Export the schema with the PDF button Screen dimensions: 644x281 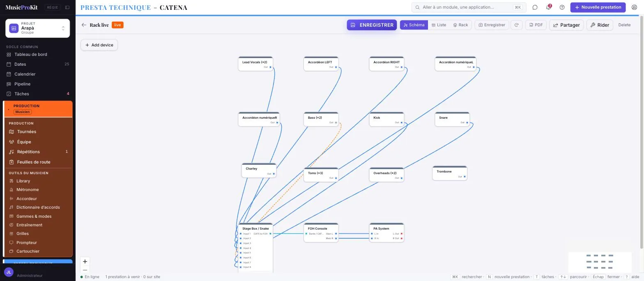click(536, 25)
